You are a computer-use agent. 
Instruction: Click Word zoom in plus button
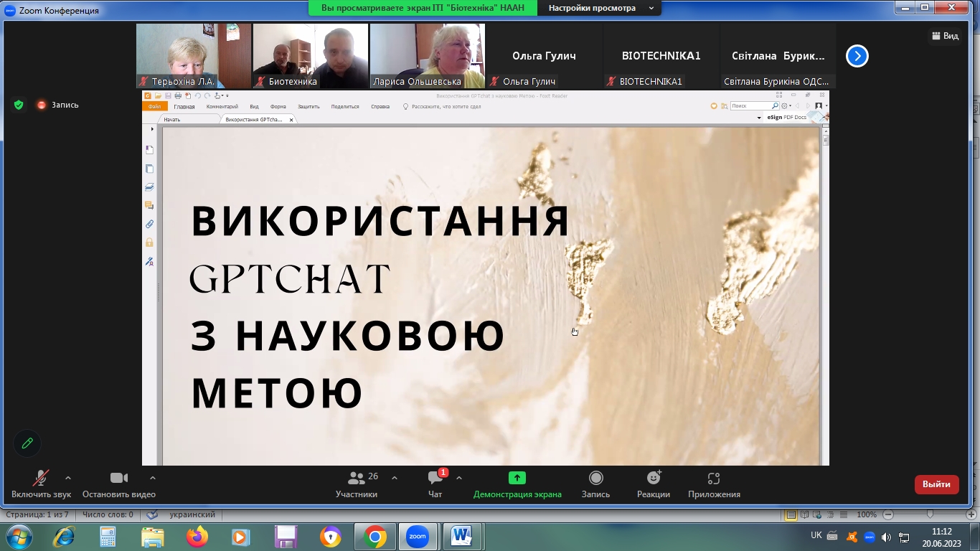972,514
